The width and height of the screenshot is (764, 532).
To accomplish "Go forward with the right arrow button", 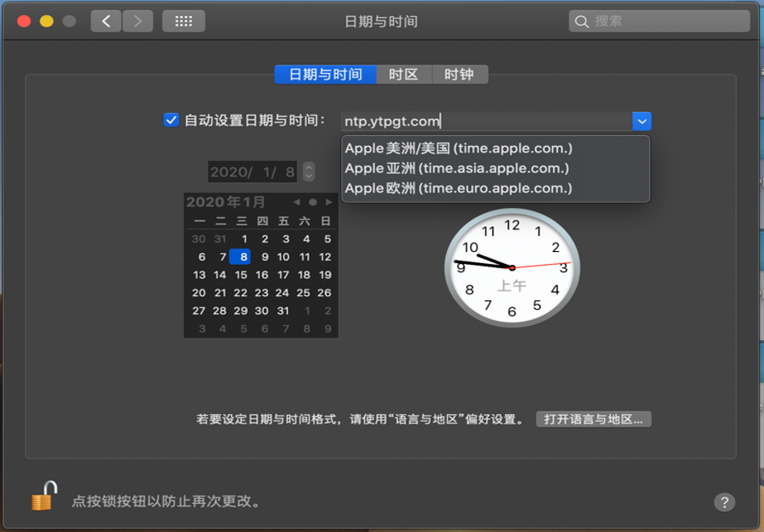I will [x=137, y=22].
